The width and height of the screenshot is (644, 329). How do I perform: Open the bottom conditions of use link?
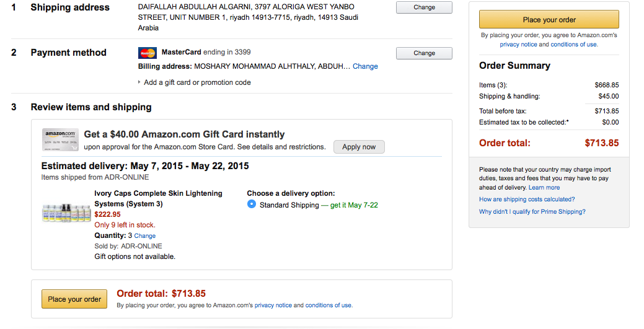(329, 305)
